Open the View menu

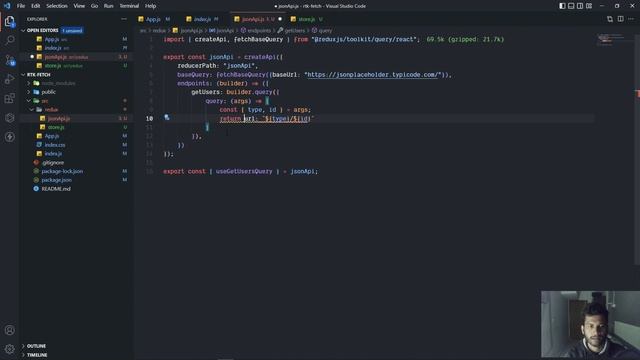(79, 6)
